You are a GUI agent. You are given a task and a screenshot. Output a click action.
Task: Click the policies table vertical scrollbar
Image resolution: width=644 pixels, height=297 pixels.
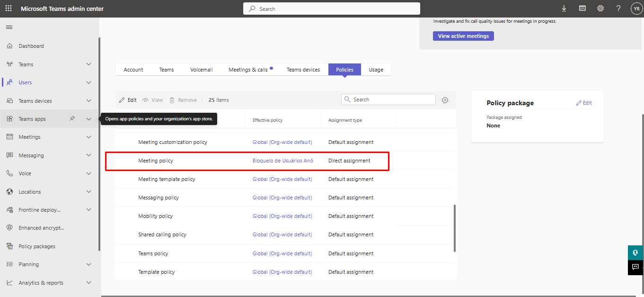455,228
